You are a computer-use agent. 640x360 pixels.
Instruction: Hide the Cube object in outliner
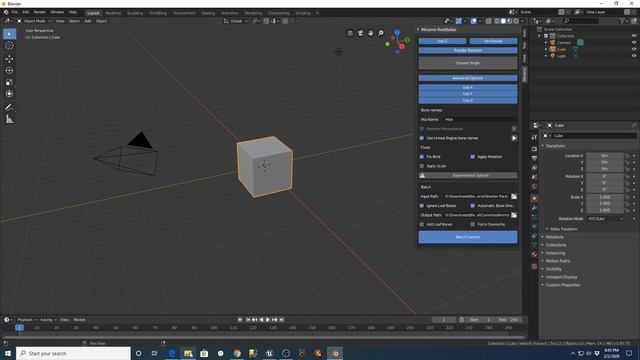pyautogui.click(x=634, y=49)
